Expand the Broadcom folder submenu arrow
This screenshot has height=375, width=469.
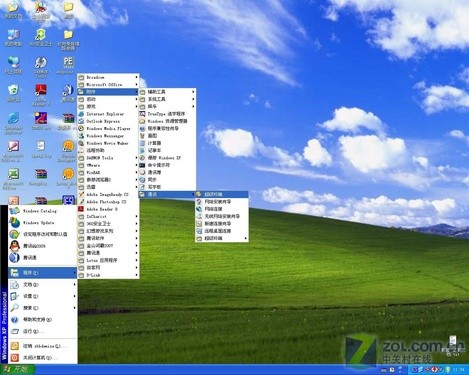pos(136,77)
